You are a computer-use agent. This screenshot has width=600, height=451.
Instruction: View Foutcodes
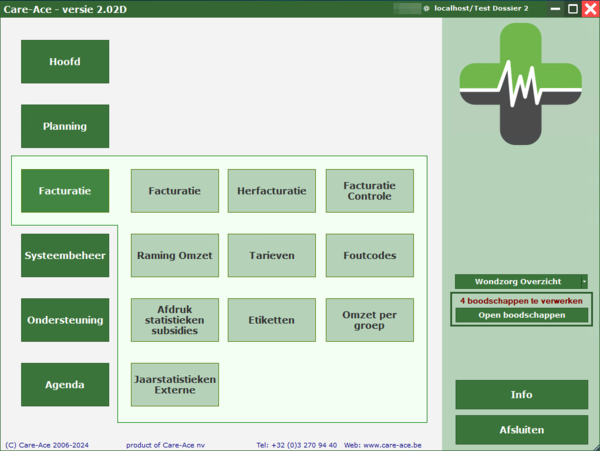tap(369, 256)
